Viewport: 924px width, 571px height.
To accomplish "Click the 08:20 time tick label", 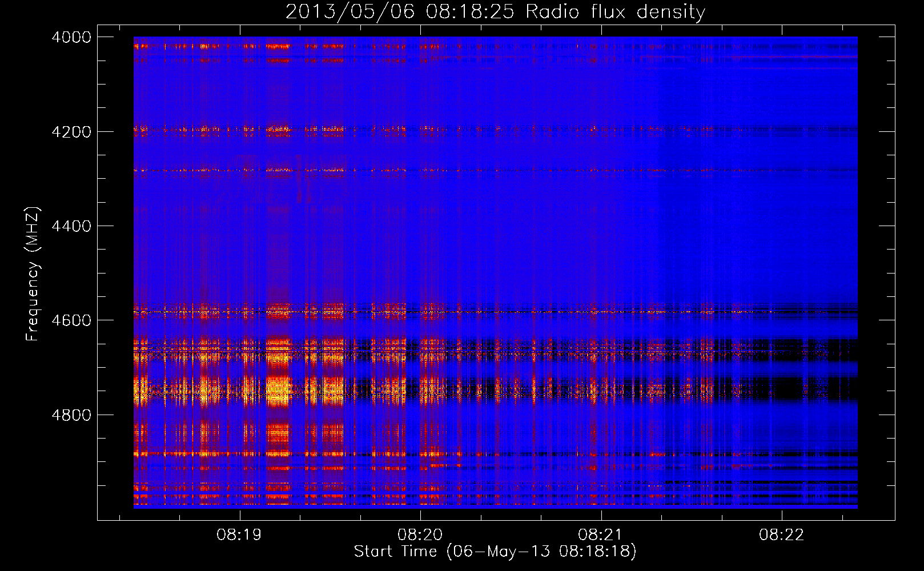I will (x=420, y=535).
